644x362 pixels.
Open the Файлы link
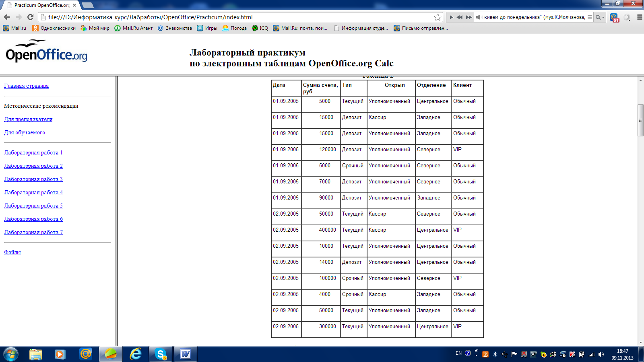coord(12,252)
